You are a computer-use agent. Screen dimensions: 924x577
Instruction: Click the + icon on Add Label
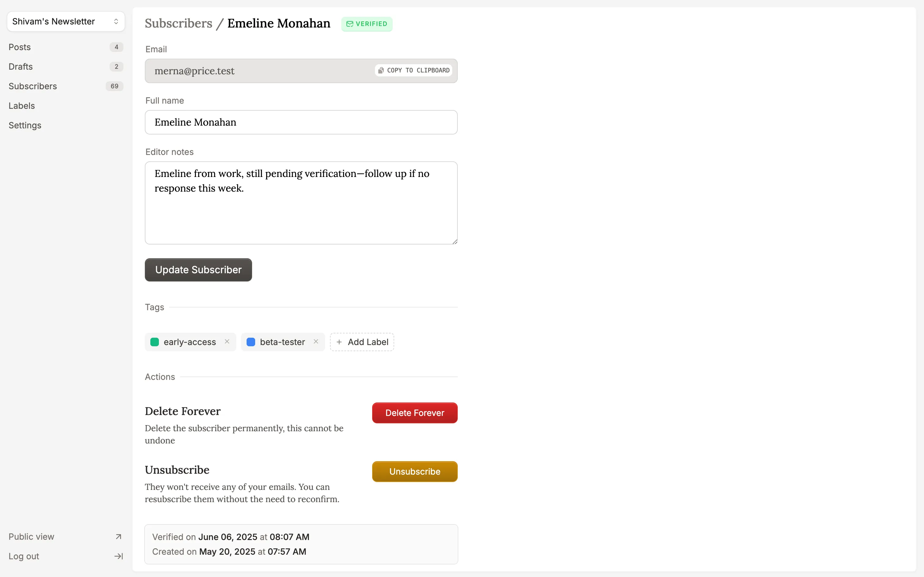(x=339, y=342)
